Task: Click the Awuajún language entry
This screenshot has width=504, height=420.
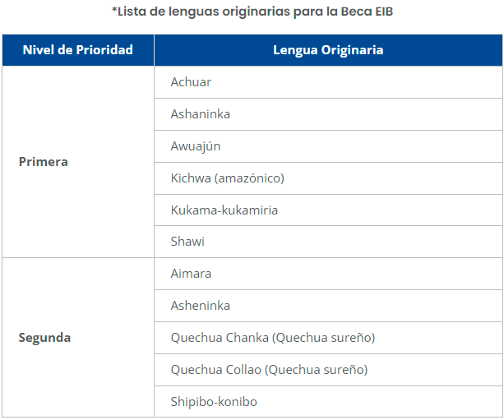Action: click(x=196, y=146)
